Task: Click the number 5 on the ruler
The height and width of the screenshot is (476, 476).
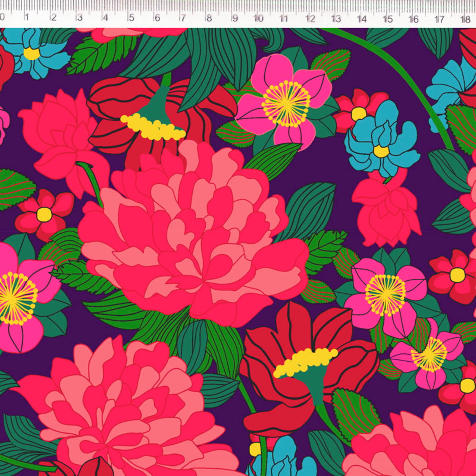Action: click(x=131, y=18)
